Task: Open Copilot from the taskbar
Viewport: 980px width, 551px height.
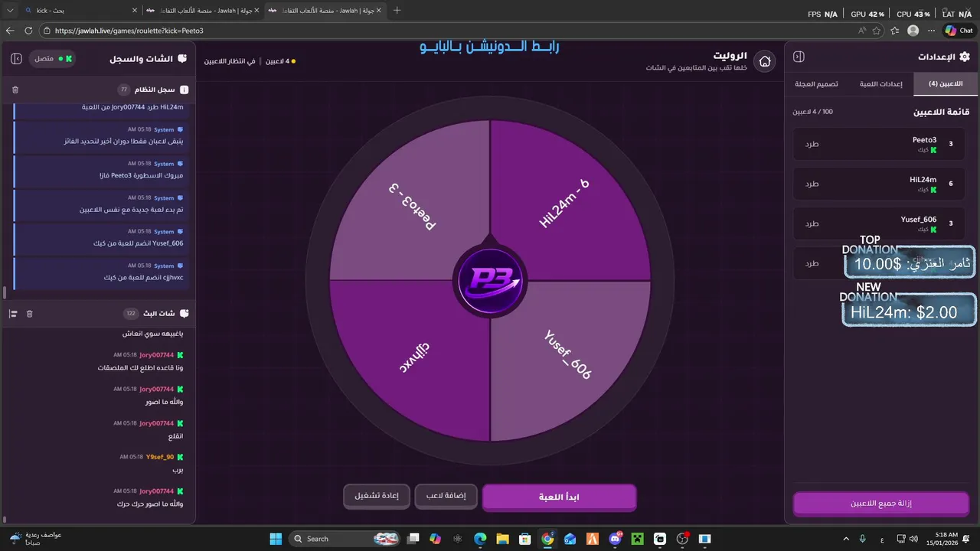Action: 435,539
